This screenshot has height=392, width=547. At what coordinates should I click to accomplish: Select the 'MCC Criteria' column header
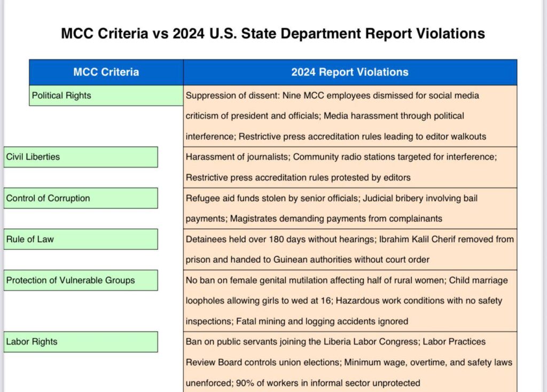[x=106, y=72]
